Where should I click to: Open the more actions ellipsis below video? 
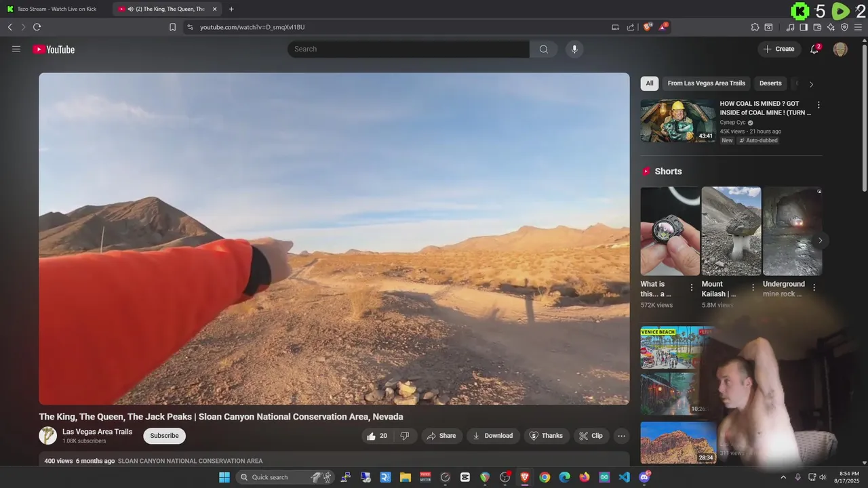(621, 436)
